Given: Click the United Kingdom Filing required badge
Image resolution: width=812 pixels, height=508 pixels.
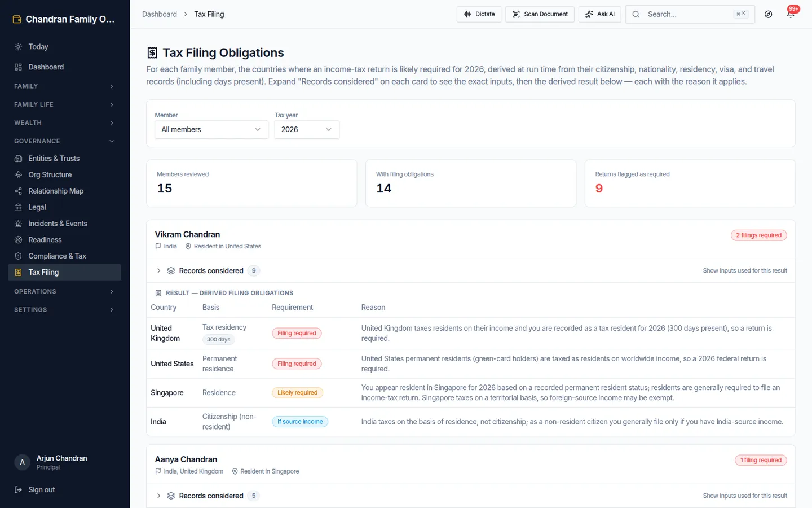Looking at the screenshot, I should click(297, 334).
